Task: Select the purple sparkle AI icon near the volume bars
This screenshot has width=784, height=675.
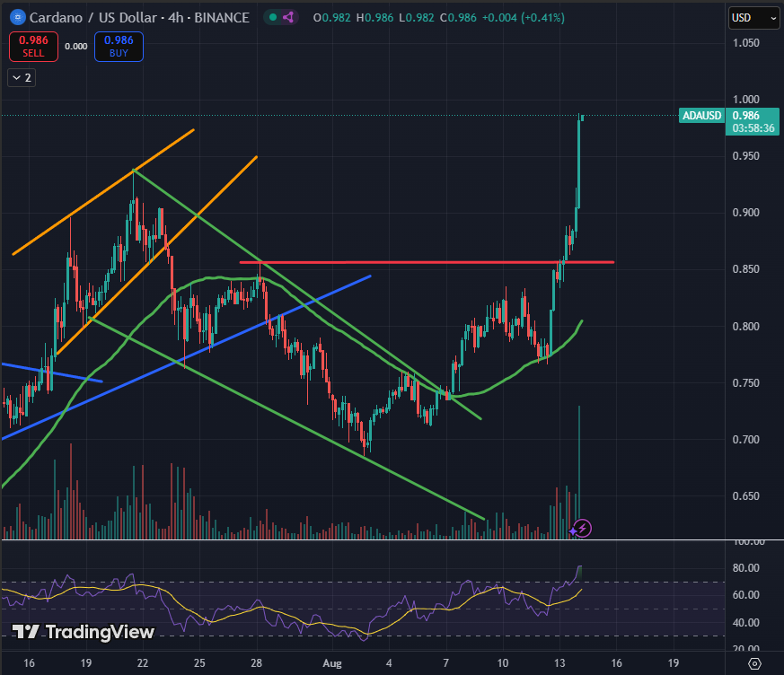Action: coord(572,532)
